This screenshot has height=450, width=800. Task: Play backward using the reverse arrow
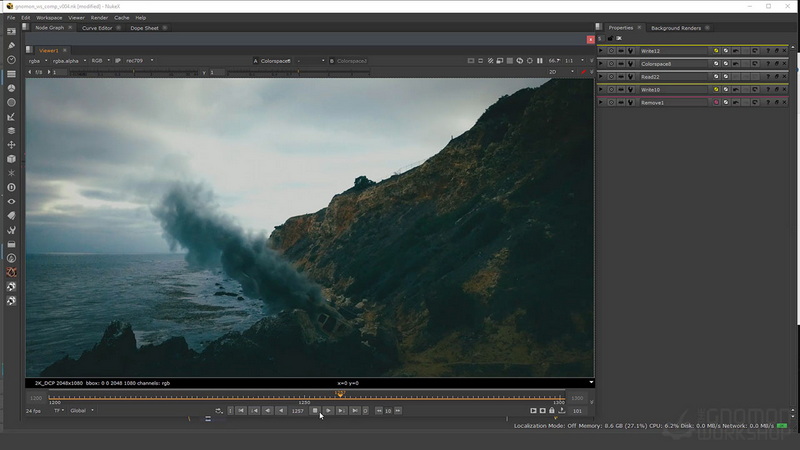tap(281, 411)
